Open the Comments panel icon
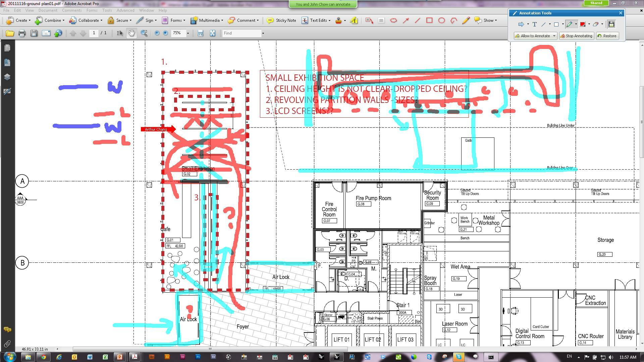This screenshot has width=644, height=362. pyautogui.click(x=7, y=330)
